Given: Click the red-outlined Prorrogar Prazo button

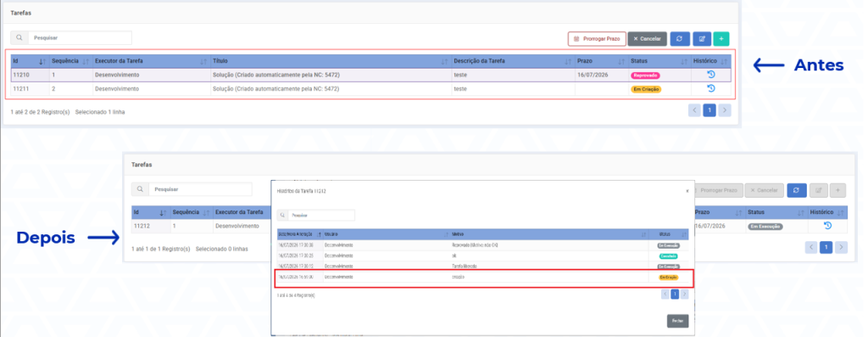Looking at the screenshot, I should [597, 39].
